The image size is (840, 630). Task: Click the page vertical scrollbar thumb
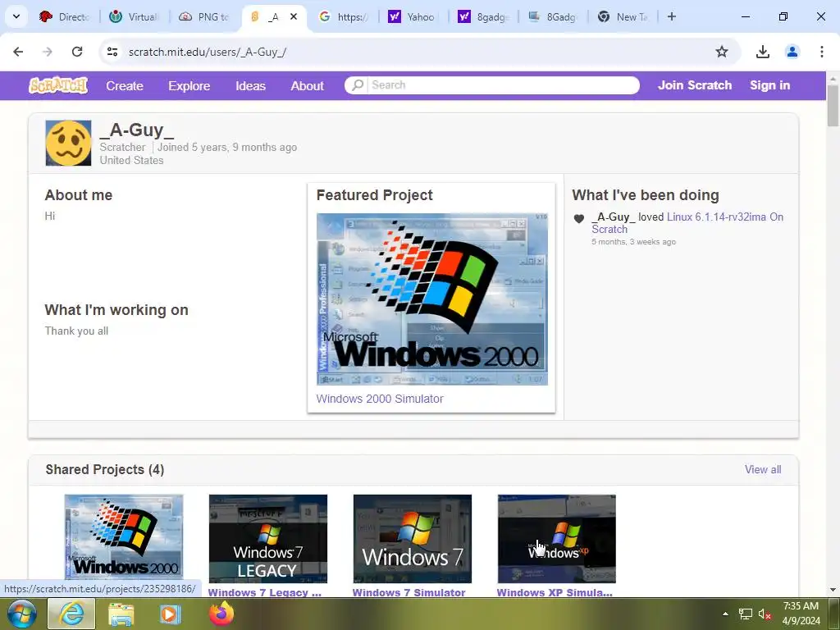(x=833, y=106)
